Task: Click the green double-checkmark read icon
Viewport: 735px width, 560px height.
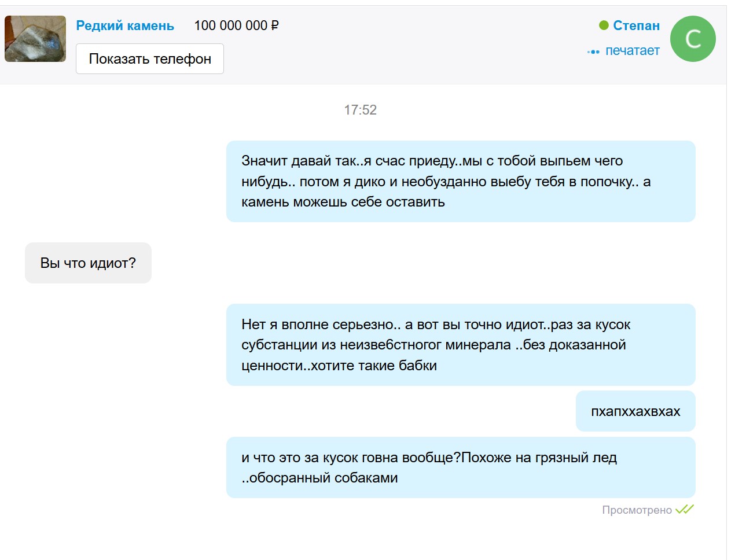Action: pyautogui.click(x=685, y=510)
